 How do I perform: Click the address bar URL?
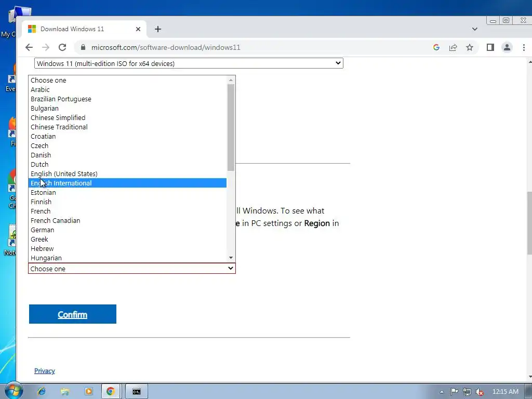(x=166, y=47)
